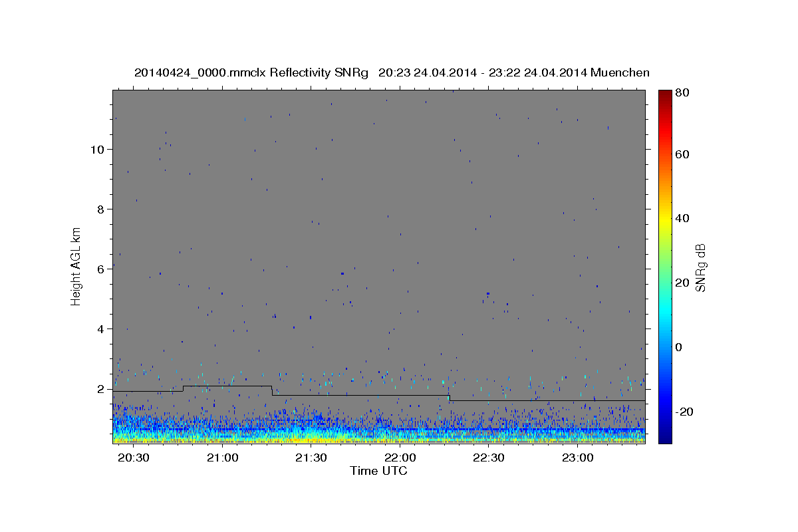Pick the dark red top of the colorbar
Viewport: 798px width, 532px height.
coord(664,94)
